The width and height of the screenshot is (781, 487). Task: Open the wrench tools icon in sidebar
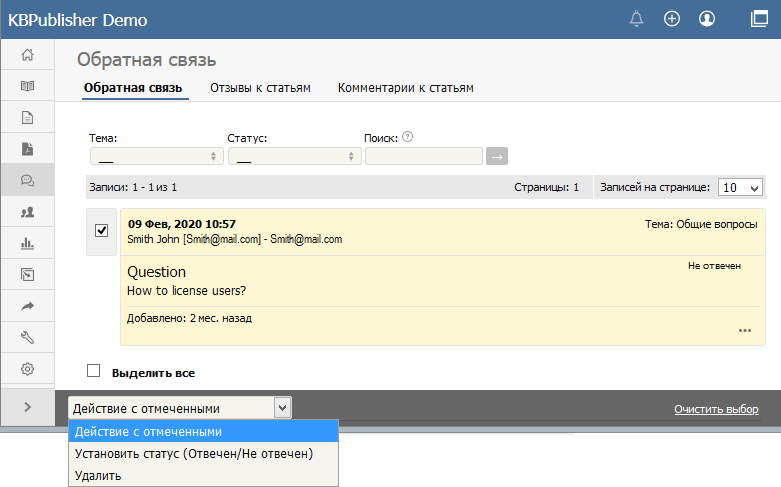(27, 337)
